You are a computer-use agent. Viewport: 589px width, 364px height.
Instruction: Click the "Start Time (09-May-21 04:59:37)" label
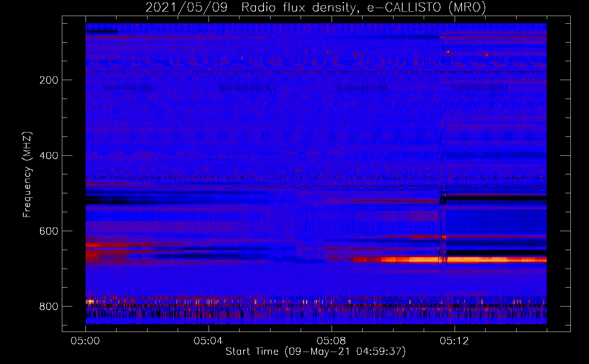point(316,352)
